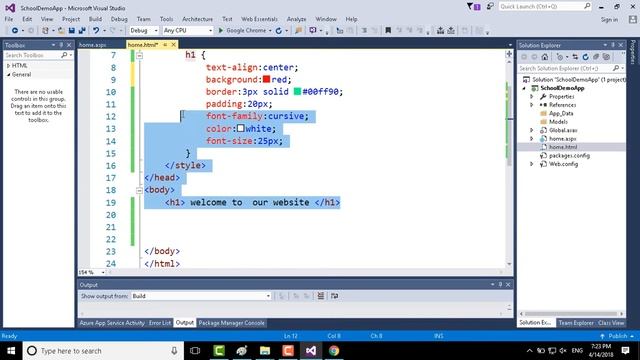Screen dimensions: 640x360
Task: Click the Show All Files icon in Solution Explorer
Action: click(606, 57)
